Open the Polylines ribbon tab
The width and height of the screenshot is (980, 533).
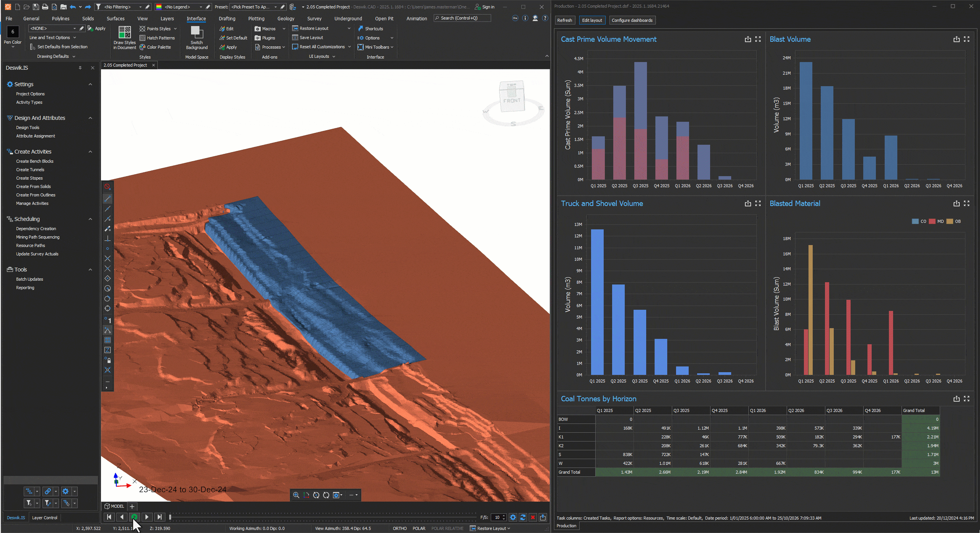coord(60,18)
